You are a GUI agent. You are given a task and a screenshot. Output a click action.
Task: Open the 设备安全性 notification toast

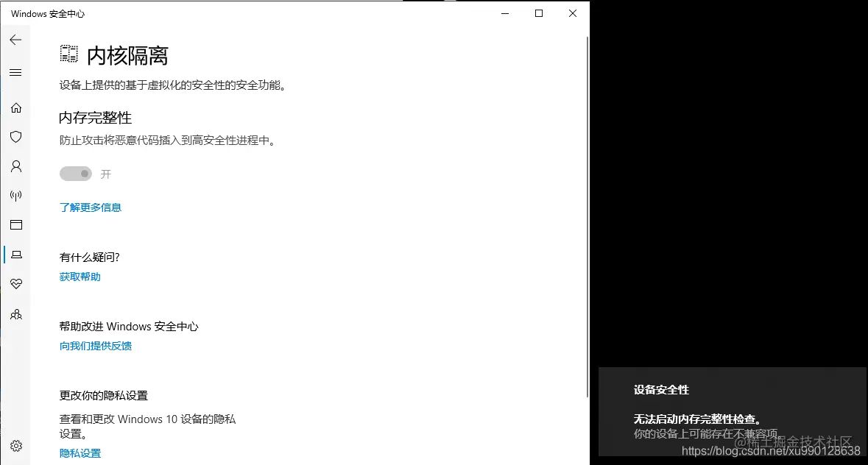[x=732, y=411]
